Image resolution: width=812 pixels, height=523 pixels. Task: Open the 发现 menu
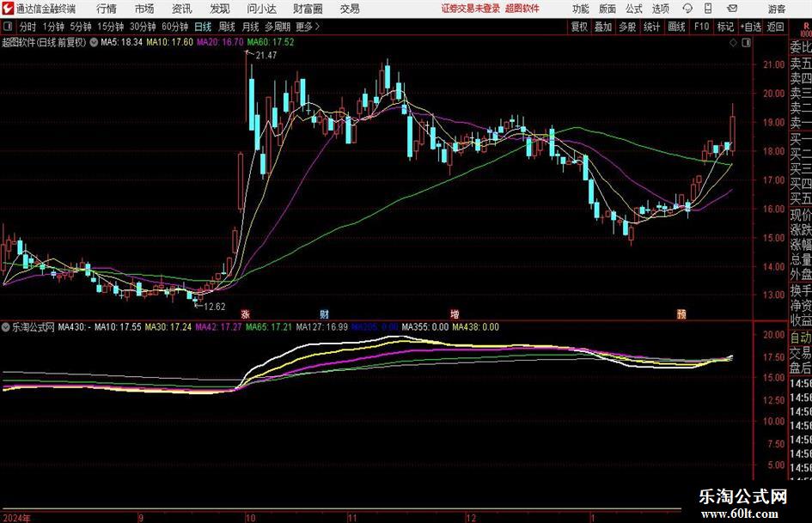220,9
